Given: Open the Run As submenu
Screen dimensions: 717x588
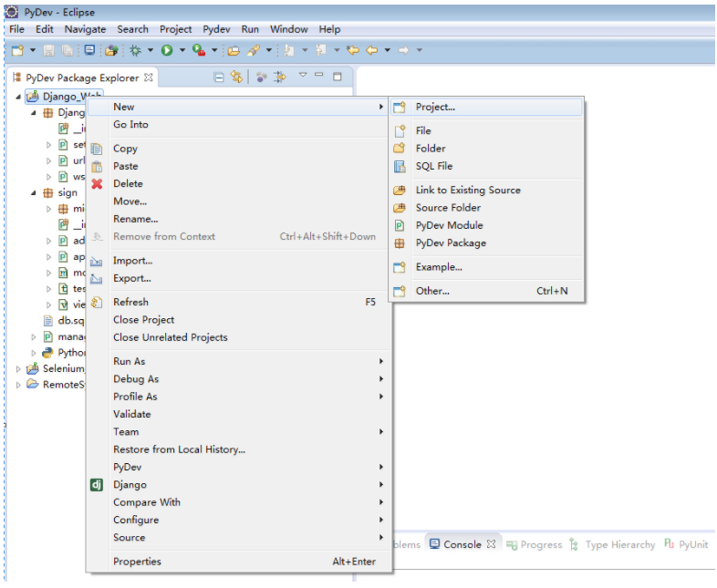Looking at the screenshot, I should [x=238, y=361].
